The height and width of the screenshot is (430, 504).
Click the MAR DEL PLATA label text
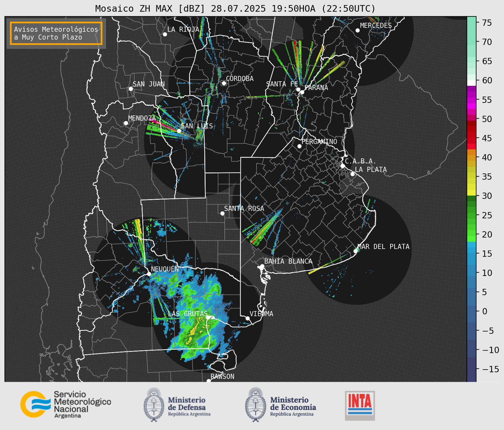(x=384, y=247)
